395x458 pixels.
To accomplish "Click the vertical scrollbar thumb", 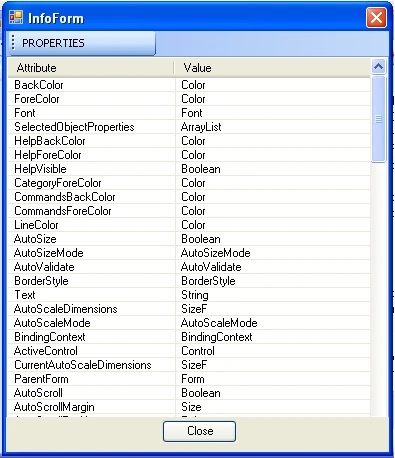I will pos(378,119).
